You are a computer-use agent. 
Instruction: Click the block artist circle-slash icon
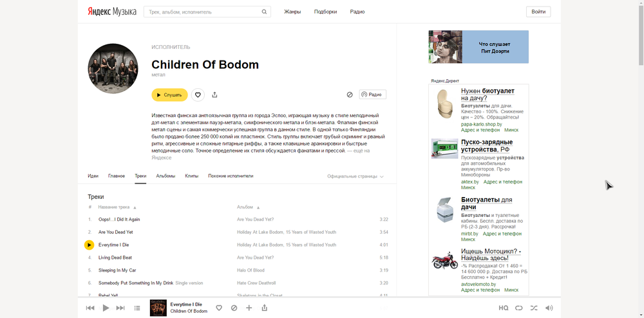(x=350, y=95)
